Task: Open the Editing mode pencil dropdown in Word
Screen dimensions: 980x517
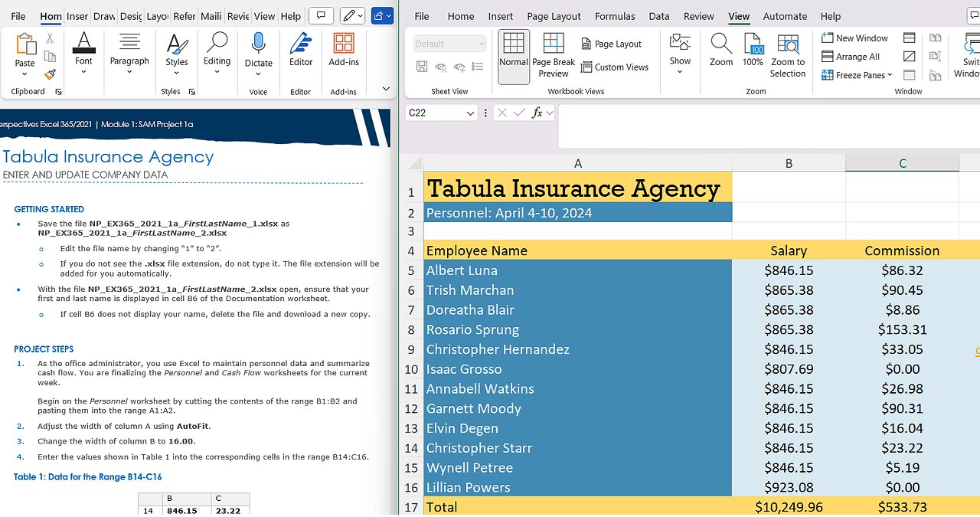Action: (351, 15)
